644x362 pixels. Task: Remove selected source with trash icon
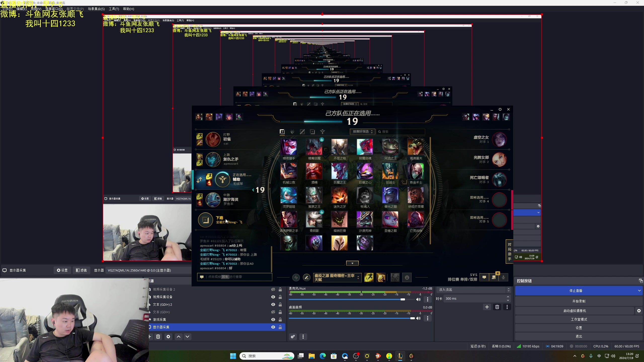click(158, 337)
